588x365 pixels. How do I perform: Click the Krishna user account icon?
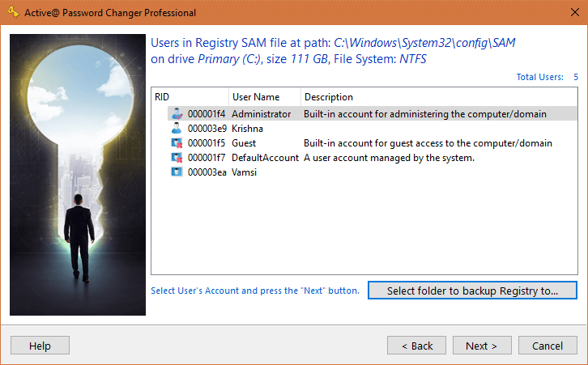[177, 128]
